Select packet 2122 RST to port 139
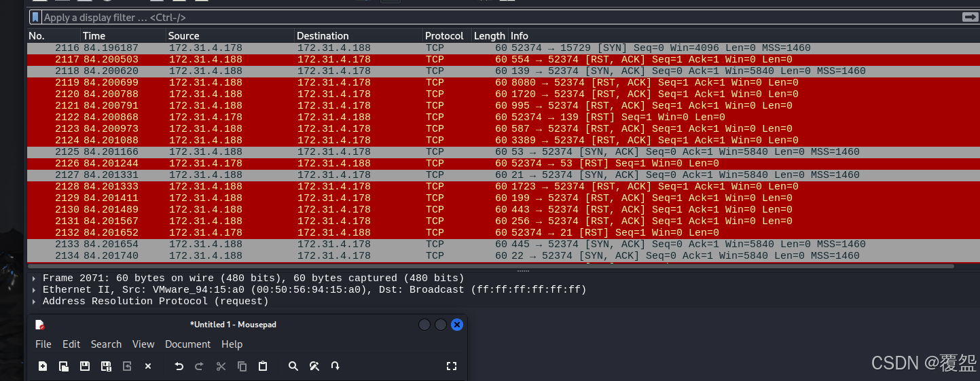 pos(503,117)
